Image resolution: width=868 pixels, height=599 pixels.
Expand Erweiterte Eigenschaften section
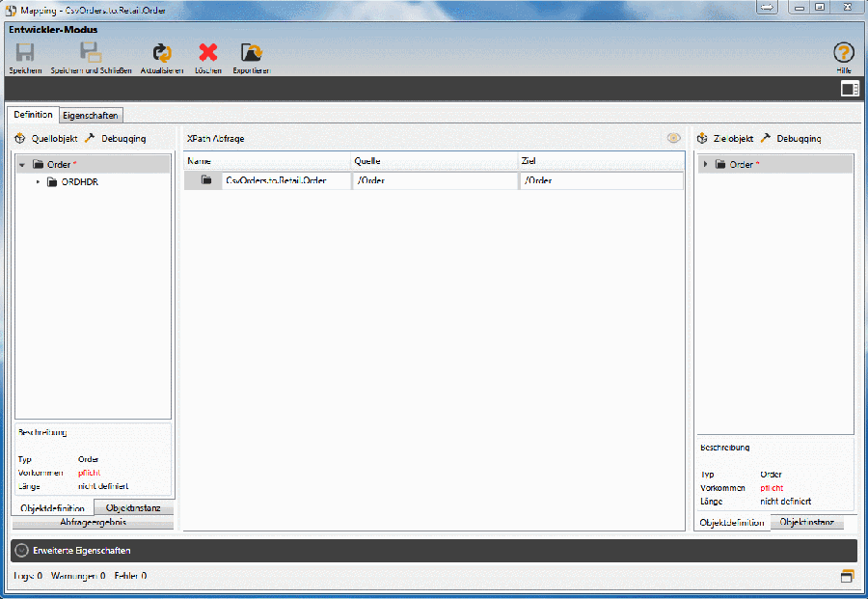point(21,550)
